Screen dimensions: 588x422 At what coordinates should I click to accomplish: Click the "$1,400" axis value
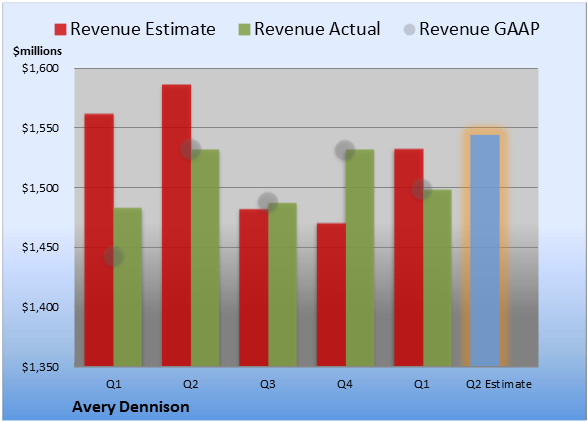(x=40, y=307)
